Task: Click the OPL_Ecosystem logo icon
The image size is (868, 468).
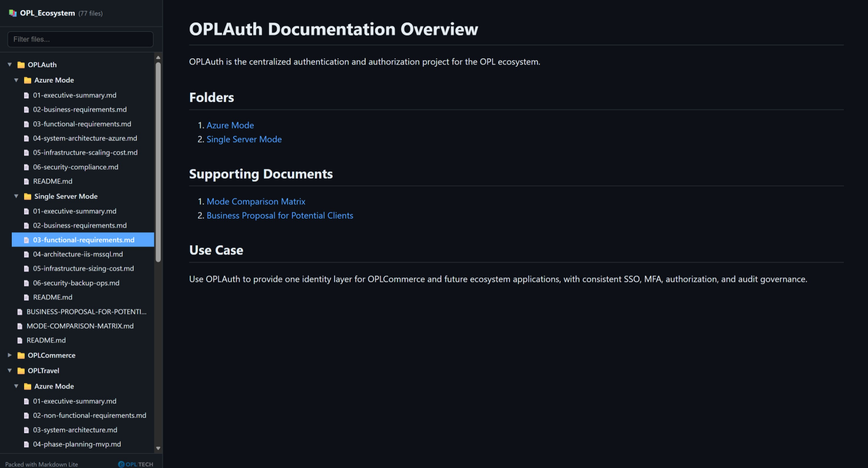Action: [x=12, y=13]
